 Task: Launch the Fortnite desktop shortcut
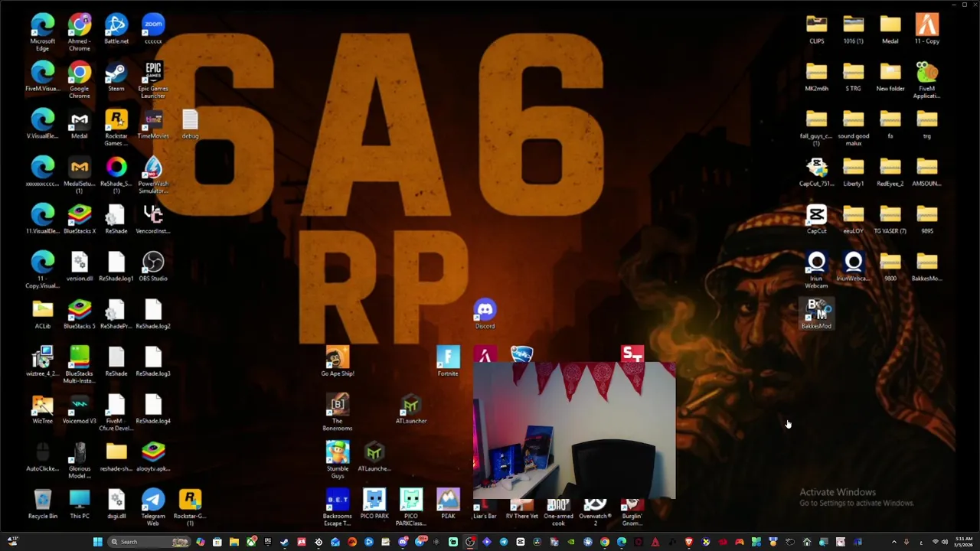click(x=448, y=361)
